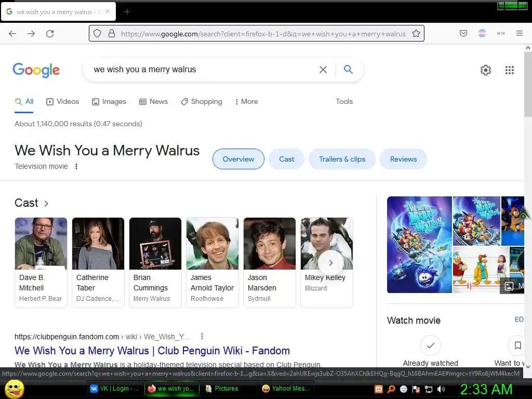
Task: Click inside the Google search field
Action: 204,70
